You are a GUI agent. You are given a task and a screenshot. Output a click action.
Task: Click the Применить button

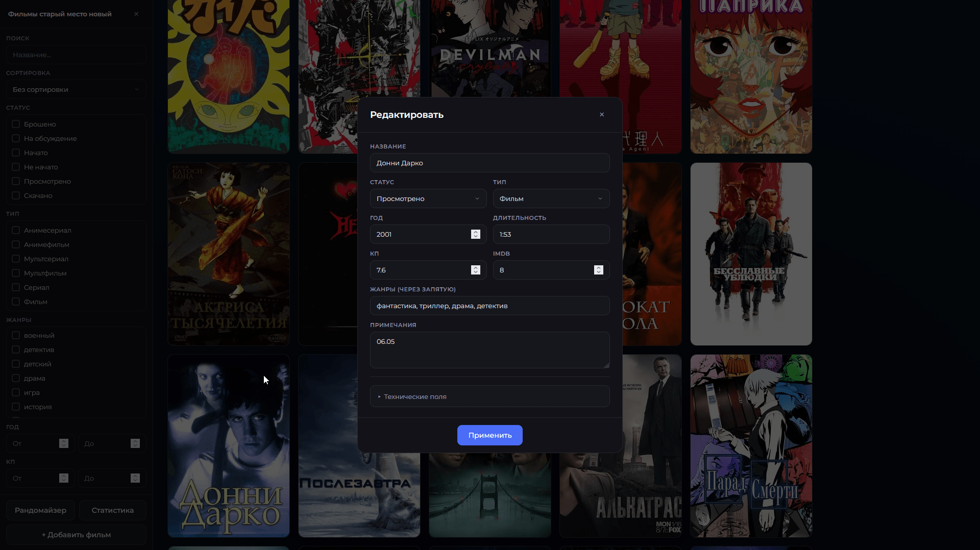pos(489,435)
